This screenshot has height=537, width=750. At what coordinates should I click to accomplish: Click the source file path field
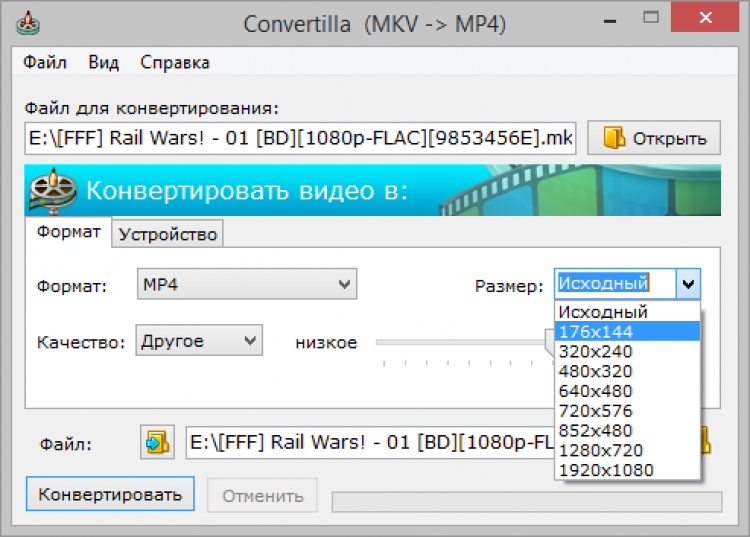point(300,138)
